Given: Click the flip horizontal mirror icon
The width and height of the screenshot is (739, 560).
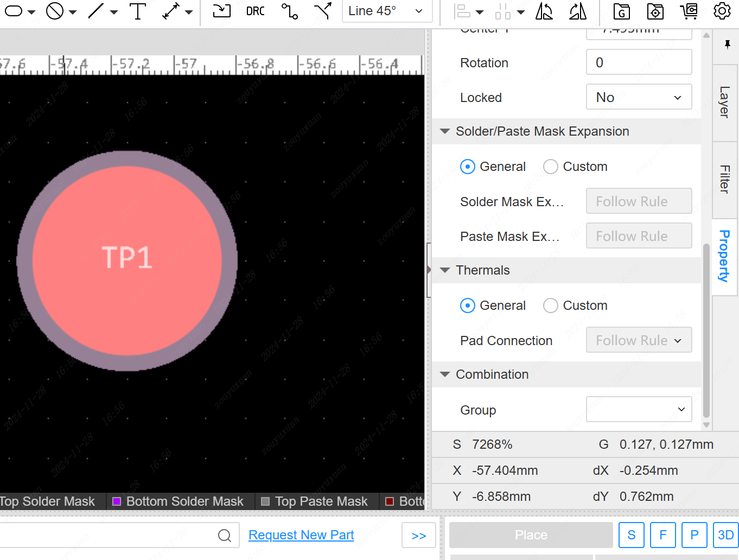Looking at the screenshot, I should [544, 11].
